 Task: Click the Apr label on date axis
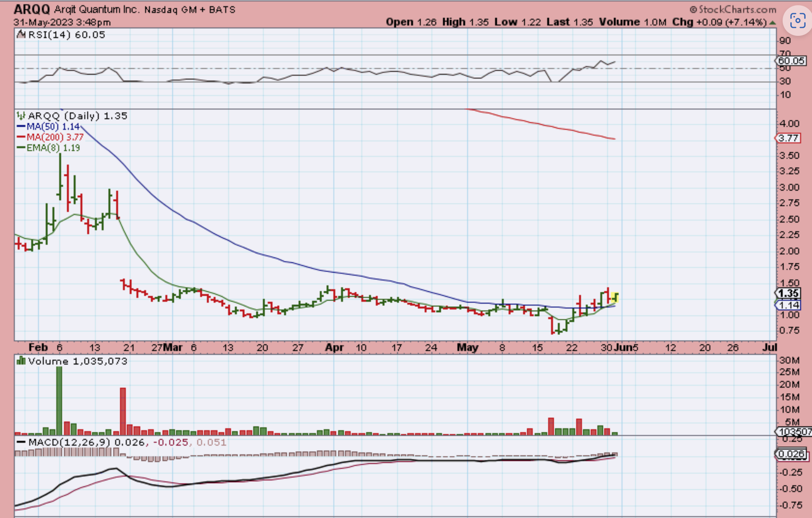[334, 347]
